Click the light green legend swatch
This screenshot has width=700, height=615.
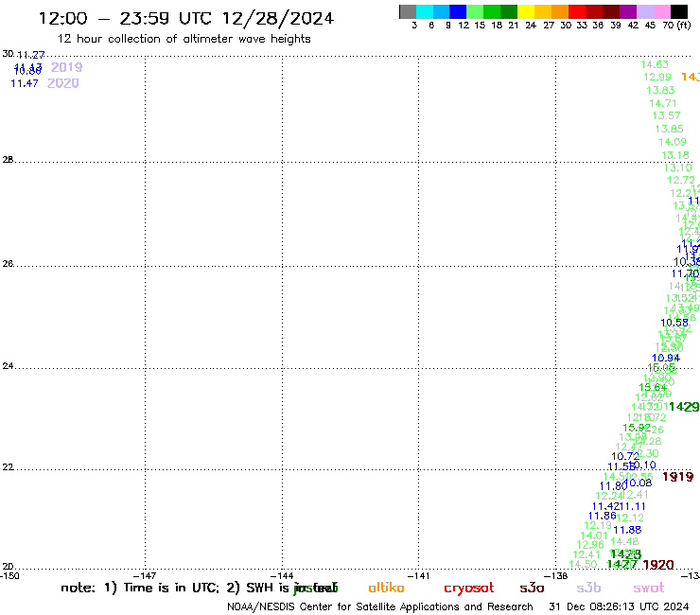point(475,11)
